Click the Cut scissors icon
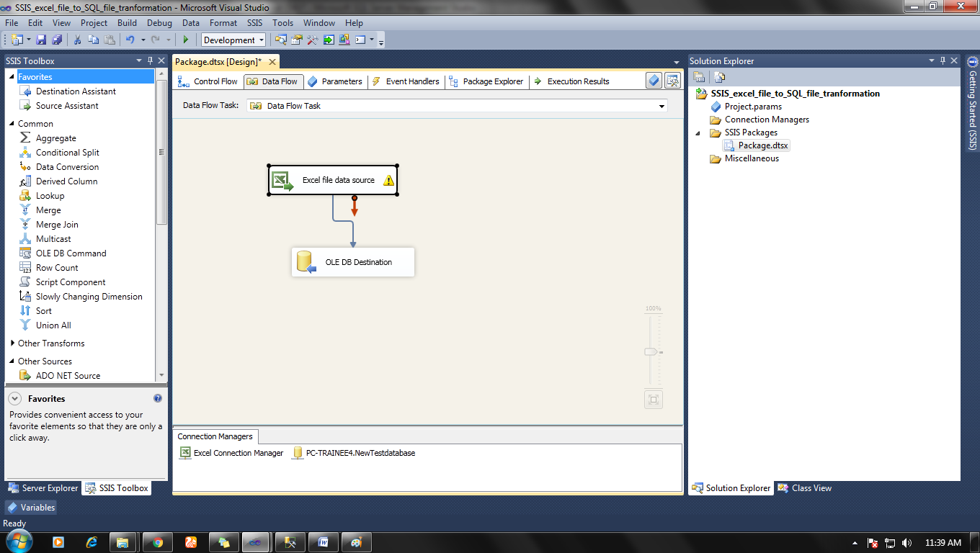The width and height of the screenshot is (980, 553). pos(78,40)
